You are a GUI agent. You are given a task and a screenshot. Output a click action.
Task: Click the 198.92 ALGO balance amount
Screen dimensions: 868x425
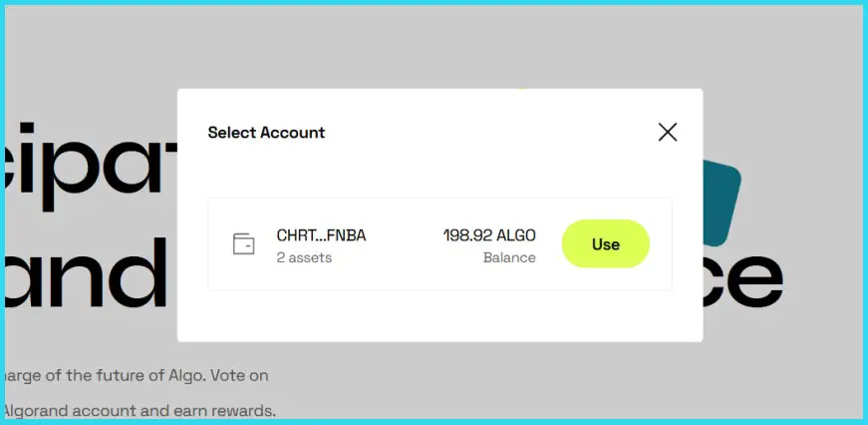[x=489, y=235]
